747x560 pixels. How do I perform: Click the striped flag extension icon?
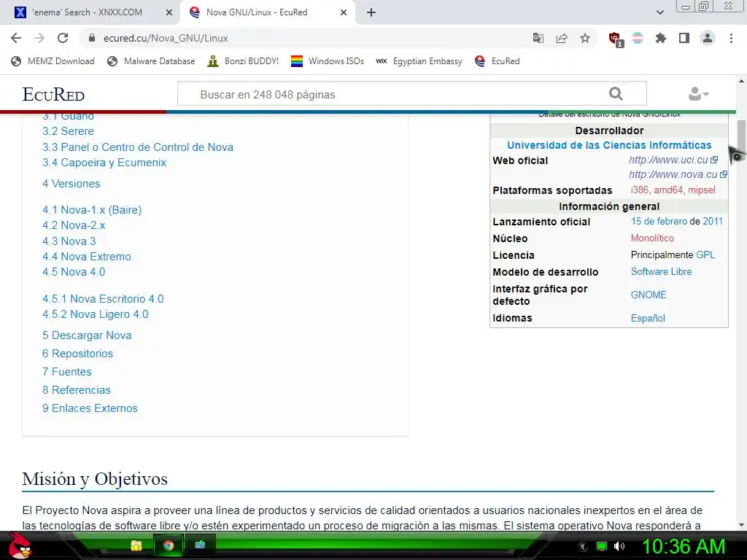coord(638,38)
